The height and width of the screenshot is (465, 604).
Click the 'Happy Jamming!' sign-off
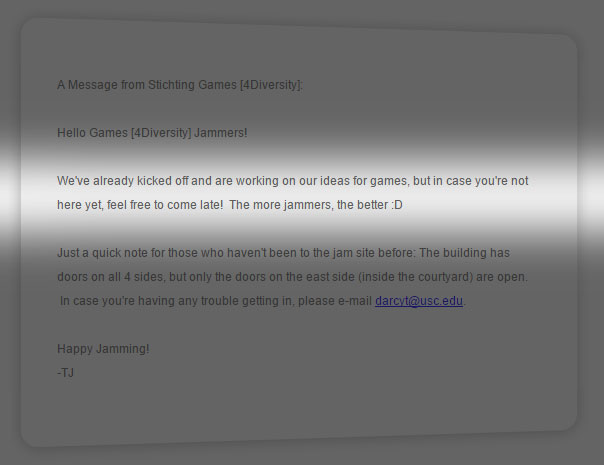point(103,349)
